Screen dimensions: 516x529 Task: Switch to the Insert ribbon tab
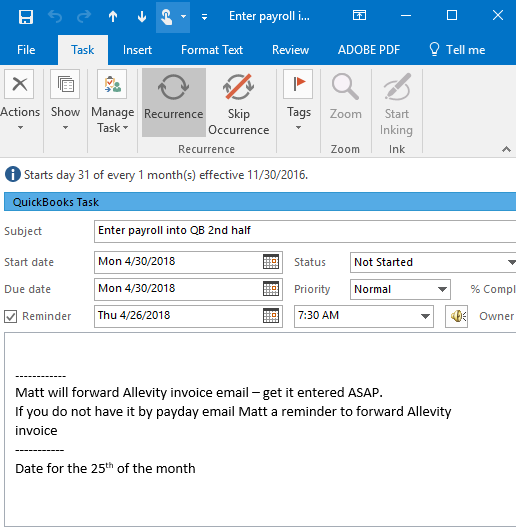point(137,50)
